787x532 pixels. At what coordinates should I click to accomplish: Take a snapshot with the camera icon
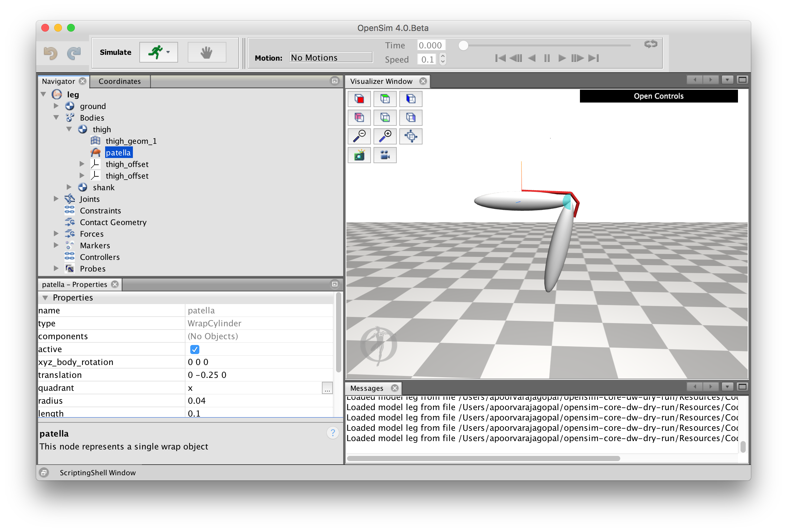coord(359,155)
